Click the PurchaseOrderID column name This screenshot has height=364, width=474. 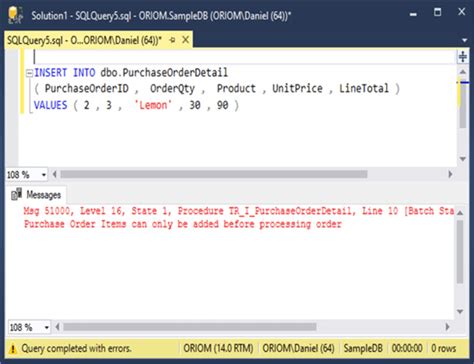click(x=87, y=89)
